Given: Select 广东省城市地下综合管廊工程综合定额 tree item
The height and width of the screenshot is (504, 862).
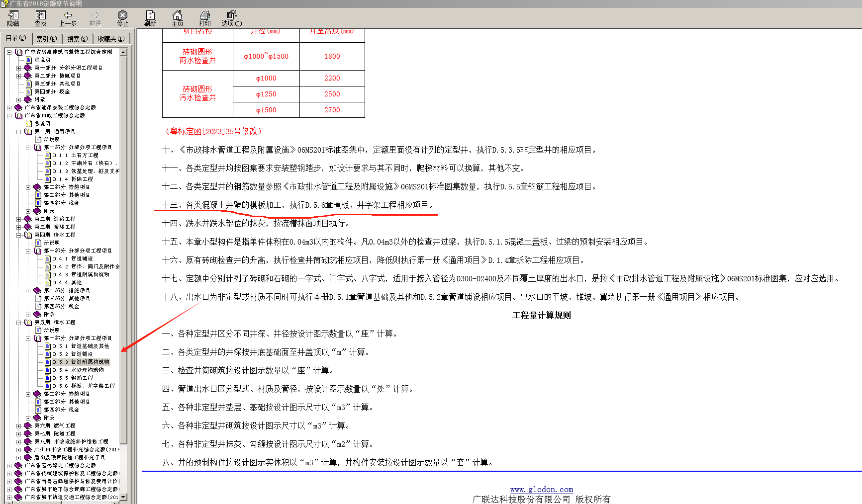Looking at the screenshot, I should pyautogui.click(x=72, y=489).
